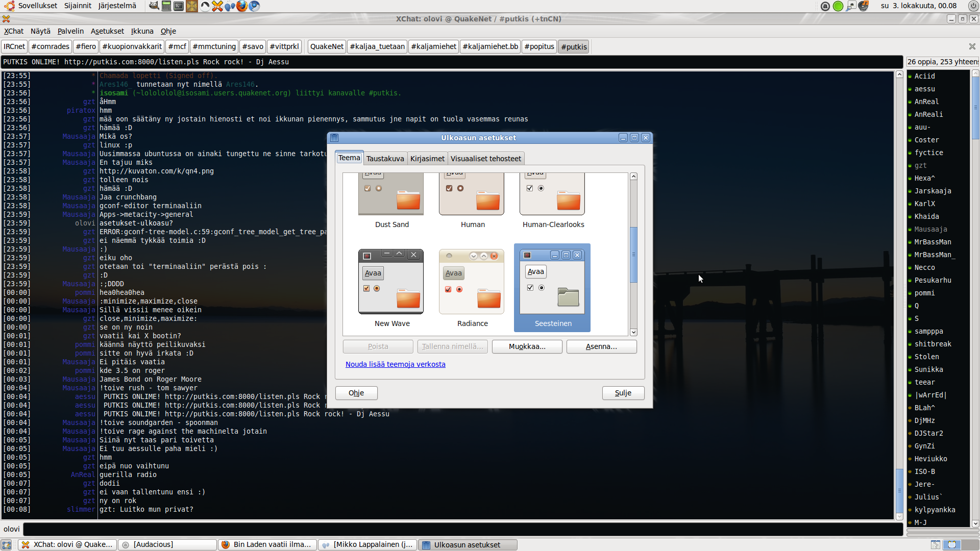The height and width of the screenshot is (551, 980).
Task: Click the Muokkaa... button
Action: (x=527, y=346)
